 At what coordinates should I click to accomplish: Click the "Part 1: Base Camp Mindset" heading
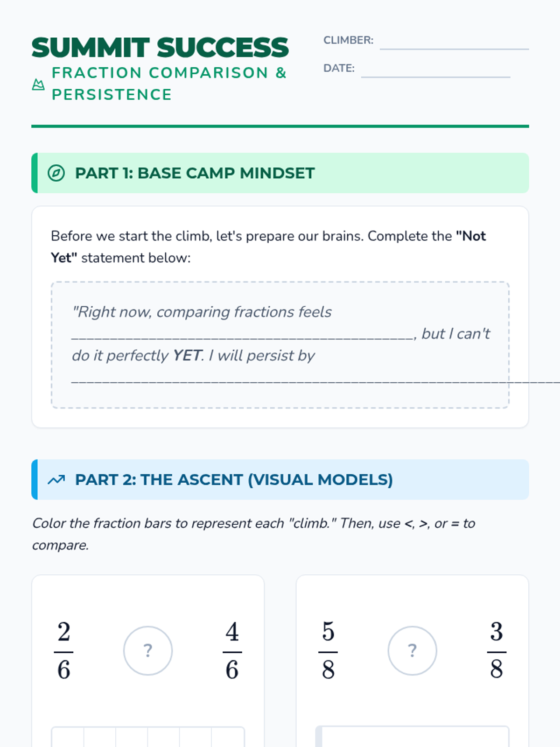click(x=195, y=173)
